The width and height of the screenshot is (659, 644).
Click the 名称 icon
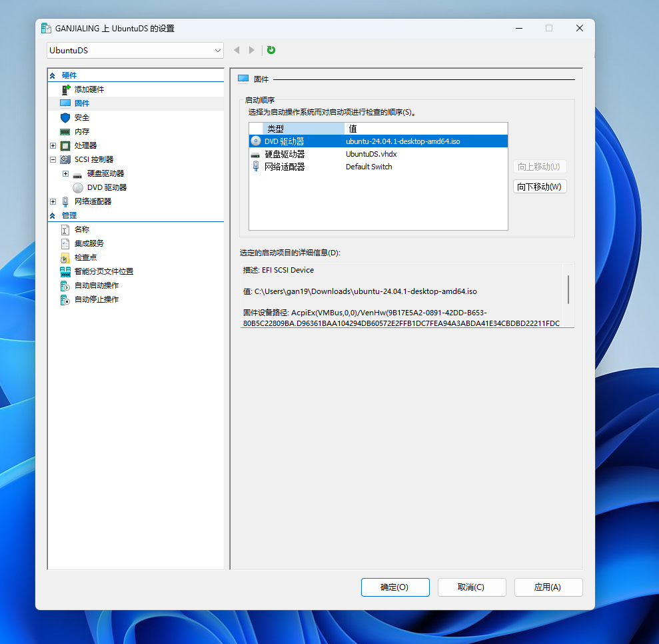(x=65, y=230)
